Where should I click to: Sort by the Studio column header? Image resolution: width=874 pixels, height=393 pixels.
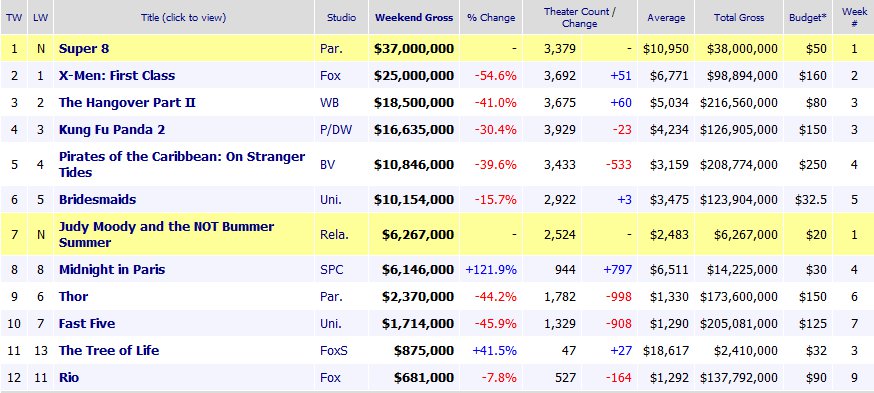tap(342, 17)
